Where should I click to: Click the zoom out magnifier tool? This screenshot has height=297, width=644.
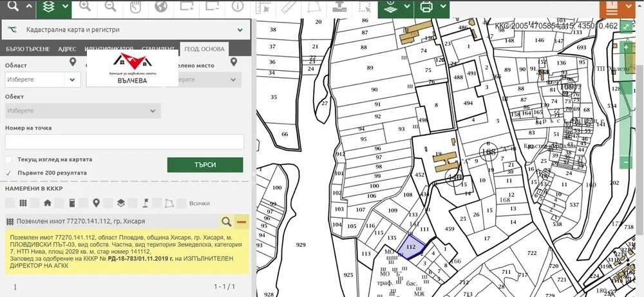(x=109, y=6)
